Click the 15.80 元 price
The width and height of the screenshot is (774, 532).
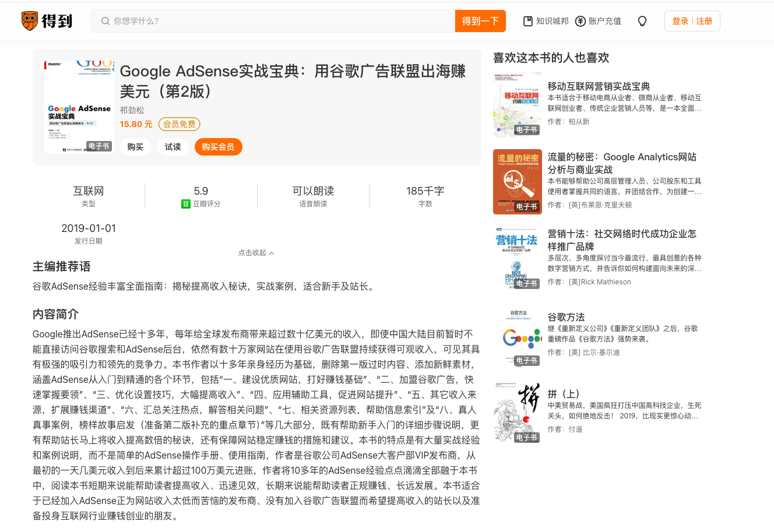coord(136,124)
